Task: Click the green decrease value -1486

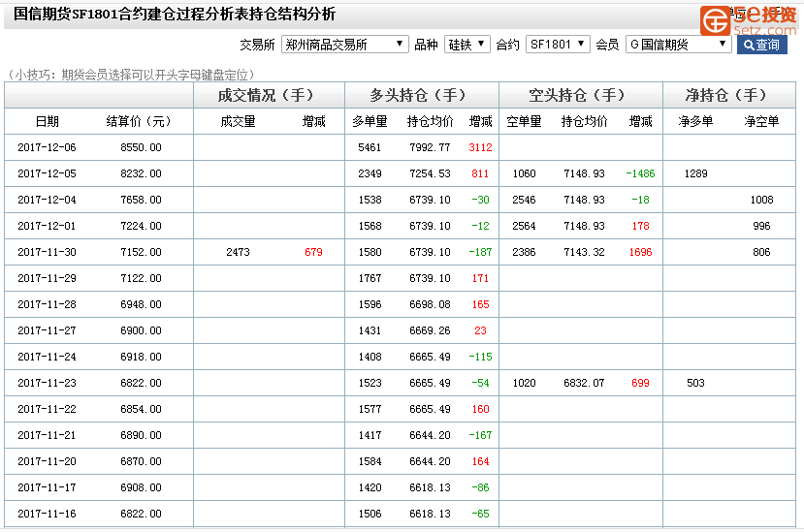Action: pos(640,173)
